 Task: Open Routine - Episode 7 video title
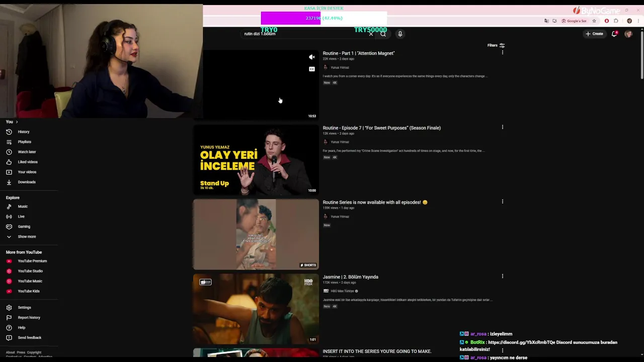pos(381,128)
